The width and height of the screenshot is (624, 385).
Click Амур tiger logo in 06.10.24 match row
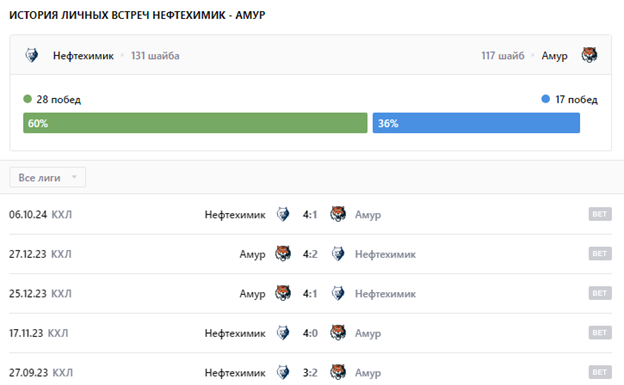338,214
